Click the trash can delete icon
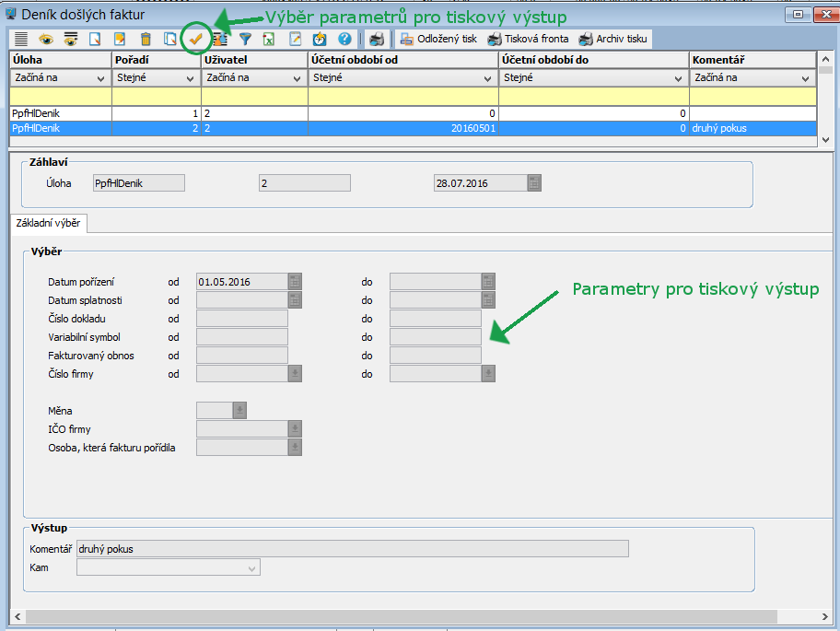 [x=146, y=39]
